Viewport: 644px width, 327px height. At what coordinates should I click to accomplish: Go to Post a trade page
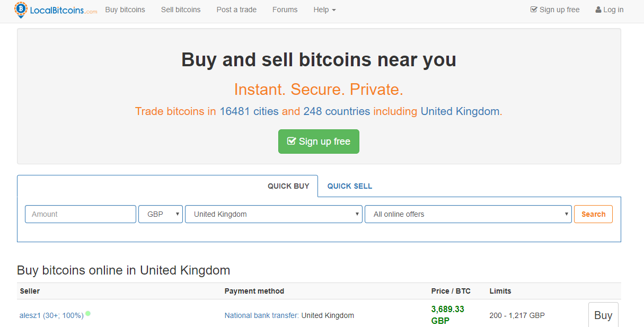[236, 10]
